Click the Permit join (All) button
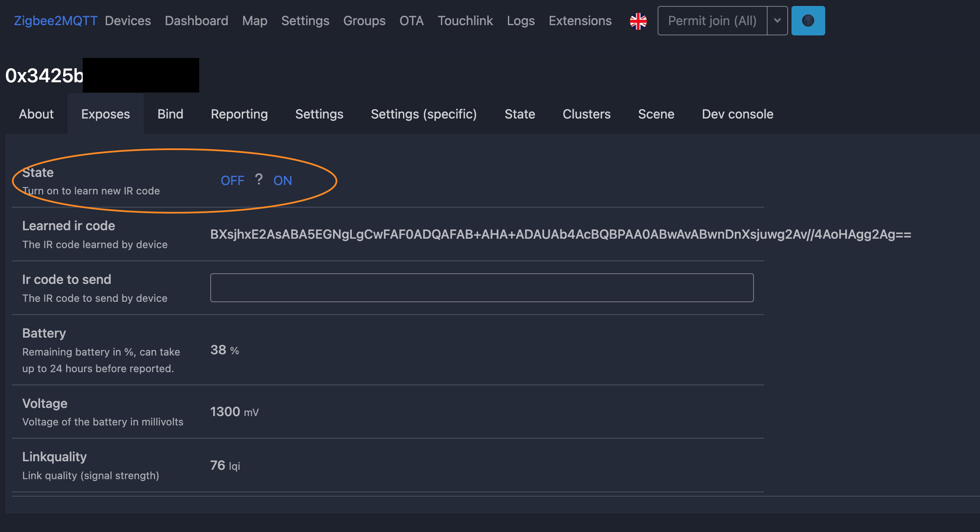Screen dimensions: 980x532 click(712, 20)
